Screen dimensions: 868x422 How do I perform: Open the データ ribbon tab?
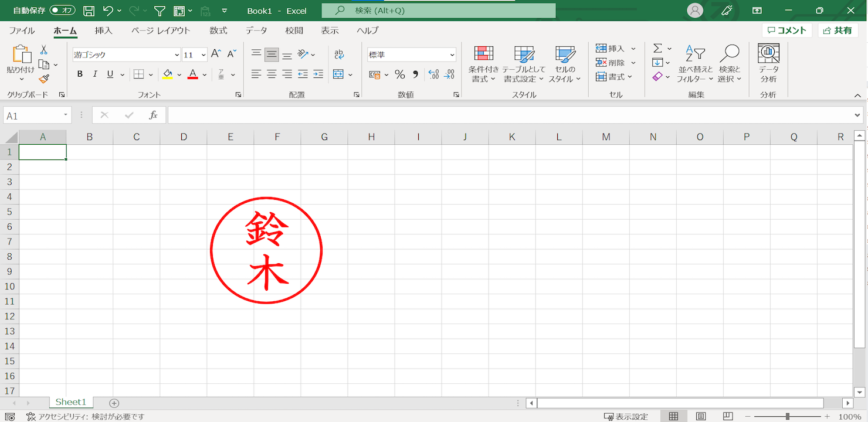[256, 30]
